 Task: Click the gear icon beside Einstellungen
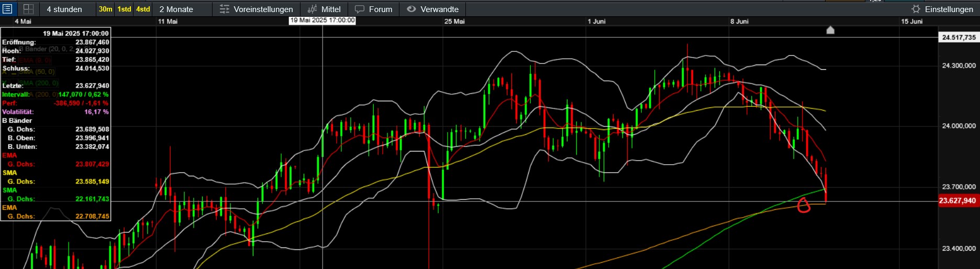coord(916,9)
